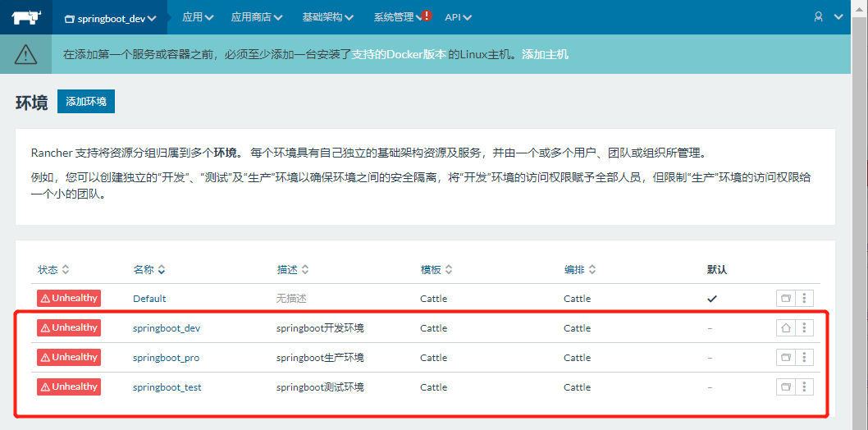Click the 添加主机 link

pyautogui.click(x=546, y=54)
